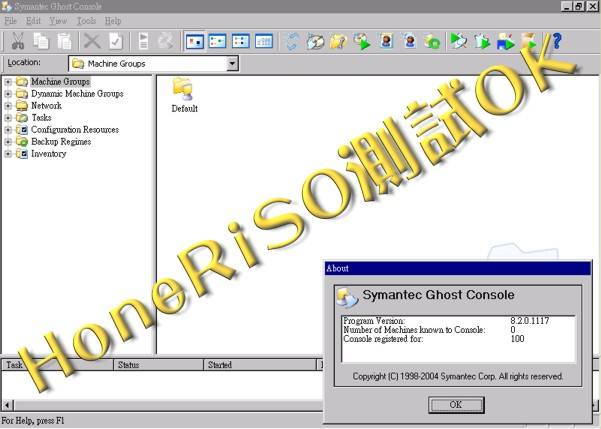Click OK in the About dialog
601x429 pixels.
(x=456, y=404)
